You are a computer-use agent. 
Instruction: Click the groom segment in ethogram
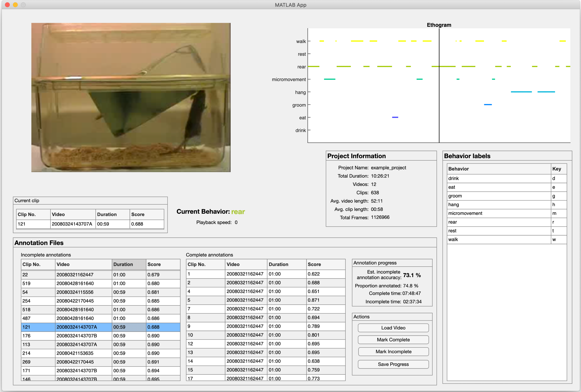(488, 105)
